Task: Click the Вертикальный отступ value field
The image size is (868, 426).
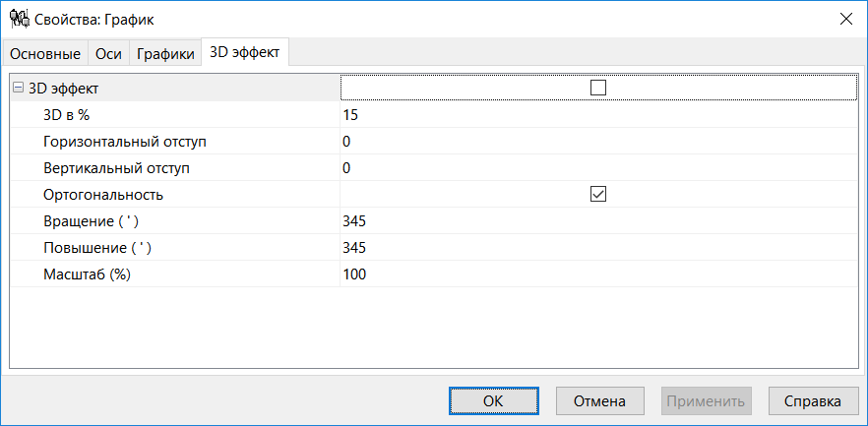Action: coord(599,167)
